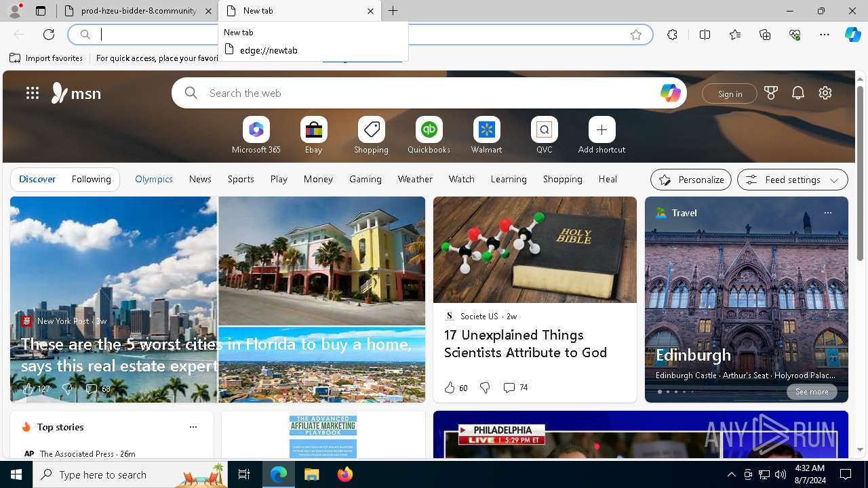Screen dimensions: 868x488
Task: Add this page to favorites star
Action: tap(635, 35)
